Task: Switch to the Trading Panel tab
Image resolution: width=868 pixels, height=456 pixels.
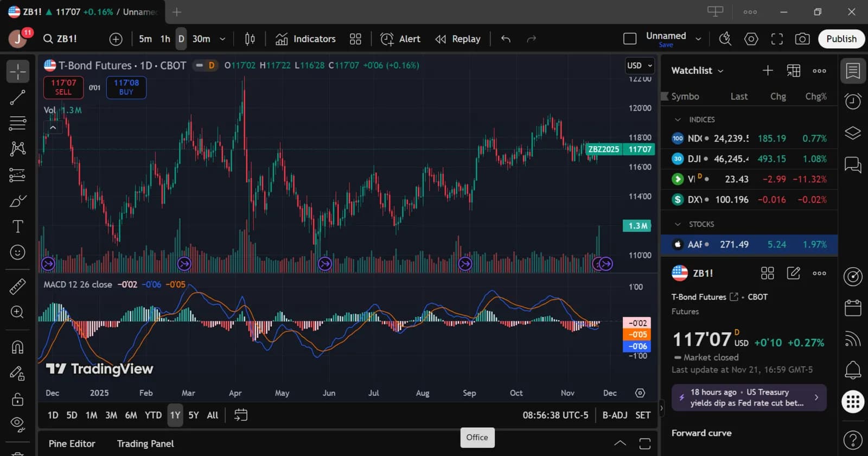Action: [x=145, y=444]
